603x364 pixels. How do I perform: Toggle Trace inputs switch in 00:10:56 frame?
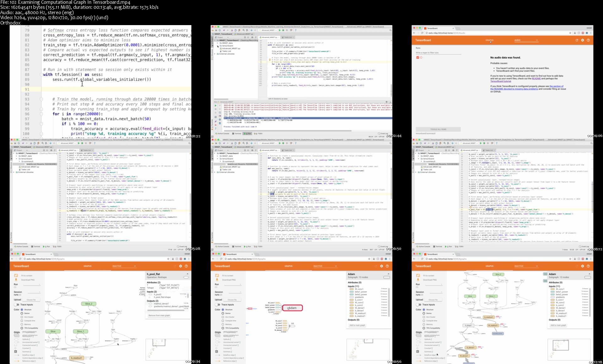pyautogui.click(x=217, y=305)
